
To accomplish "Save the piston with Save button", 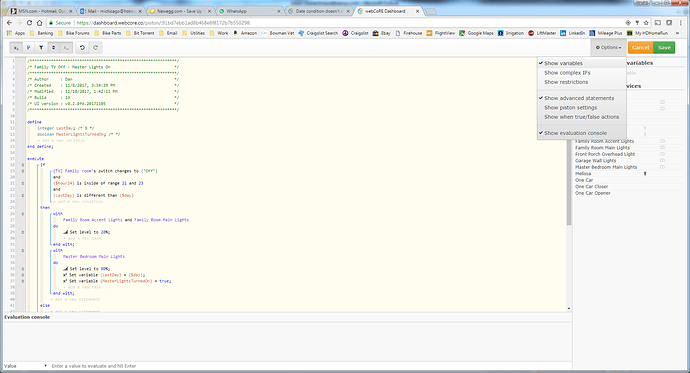I will pos(664,48).
